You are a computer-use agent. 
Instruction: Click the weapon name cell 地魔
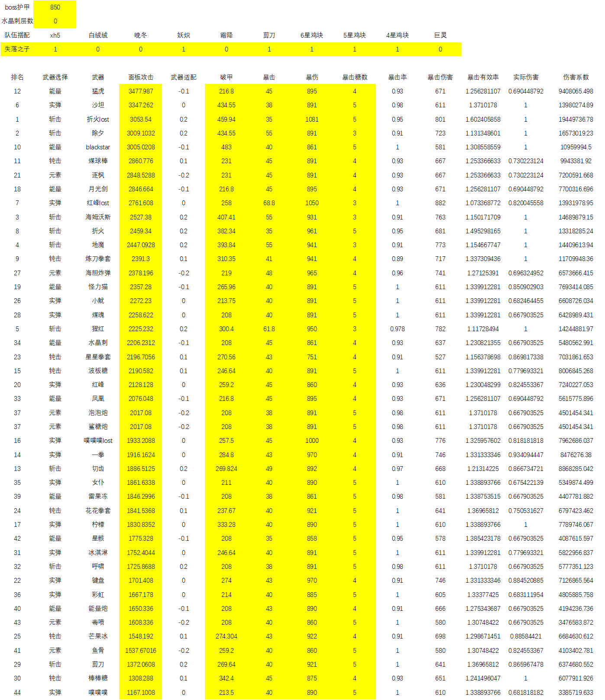coord(98,245)
